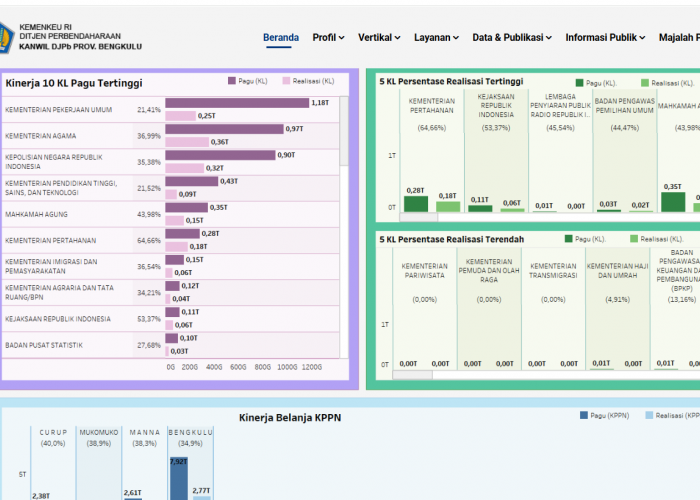The width and height of the screenshot is (700, 500).
Task: Click dark green Pagu legend swatch in Tertinggi chart
Action: 579,83
